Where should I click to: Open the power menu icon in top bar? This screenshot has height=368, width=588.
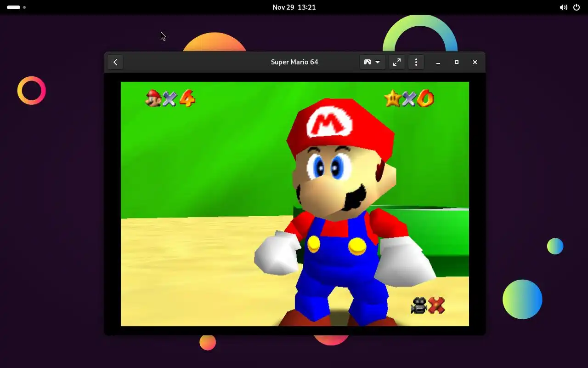pos(577,7)
